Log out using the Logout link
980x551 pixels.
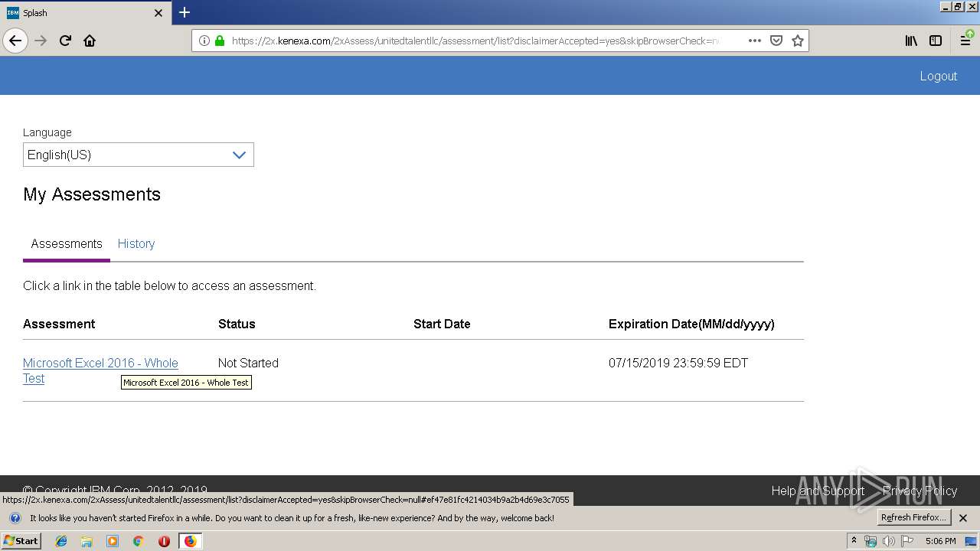point(939,76)
